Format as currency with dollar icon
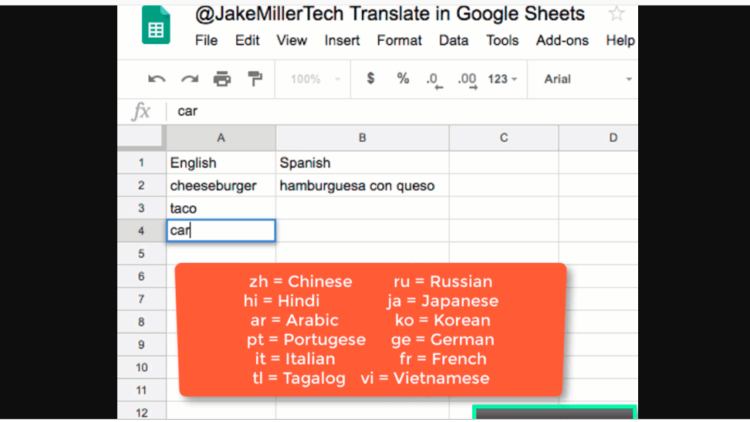The height and width of the screenshot is (422, 750). pyautogui.click(x=370, y=78)
